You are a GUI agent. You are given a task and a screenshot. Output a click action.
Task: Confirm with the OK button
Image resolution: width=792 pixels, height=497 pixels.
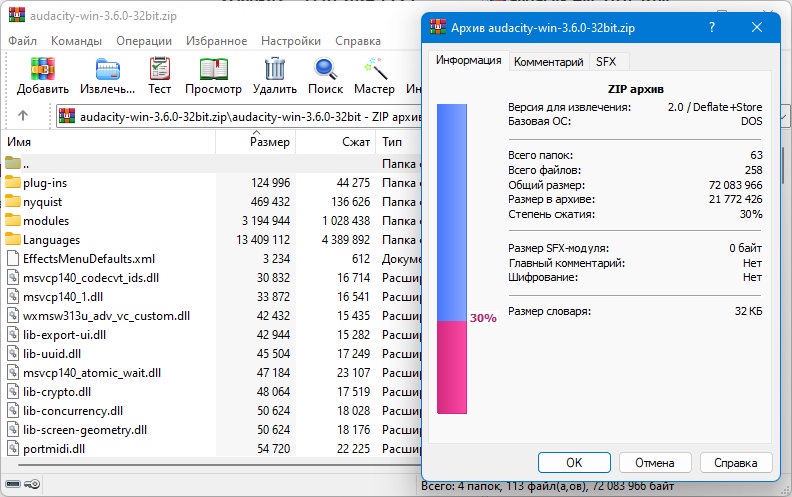pyautogui.click(x=574, y=463)
